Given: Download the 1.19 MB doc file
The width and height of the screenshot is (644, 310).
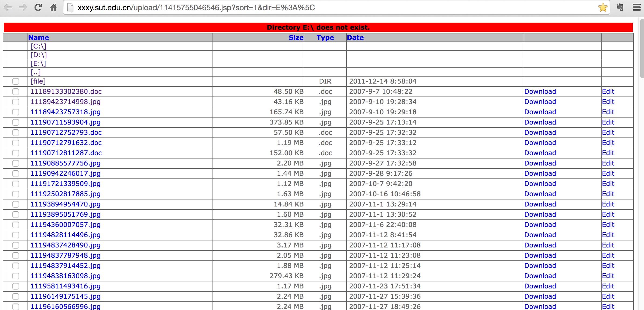Looking at the screenshot, I should tap(540, 143).
